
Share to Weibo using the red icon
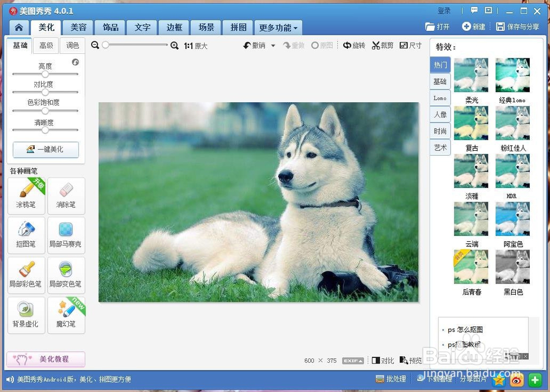click(516, 380)
